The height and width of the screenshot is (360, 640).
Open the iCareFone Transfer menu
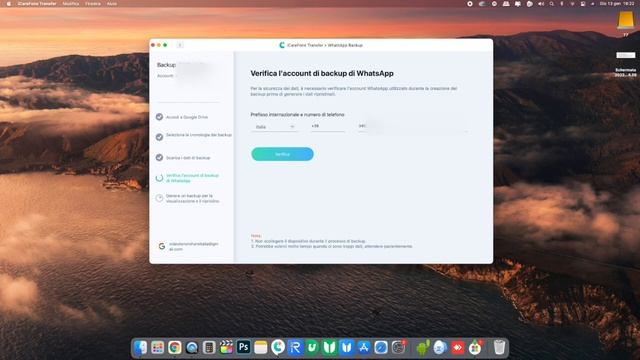tap(37, 4)
